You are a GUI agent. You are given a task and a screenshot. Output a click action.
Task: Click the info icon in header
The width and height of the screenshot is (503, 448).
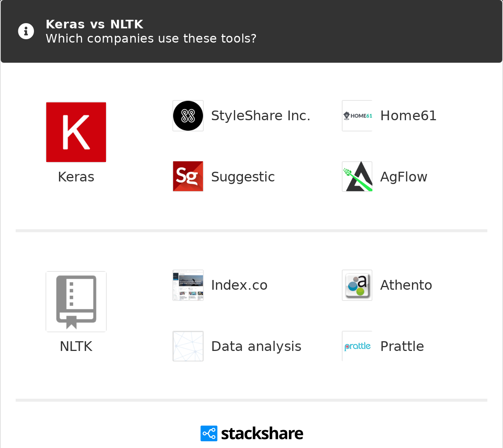click(26, 31)
